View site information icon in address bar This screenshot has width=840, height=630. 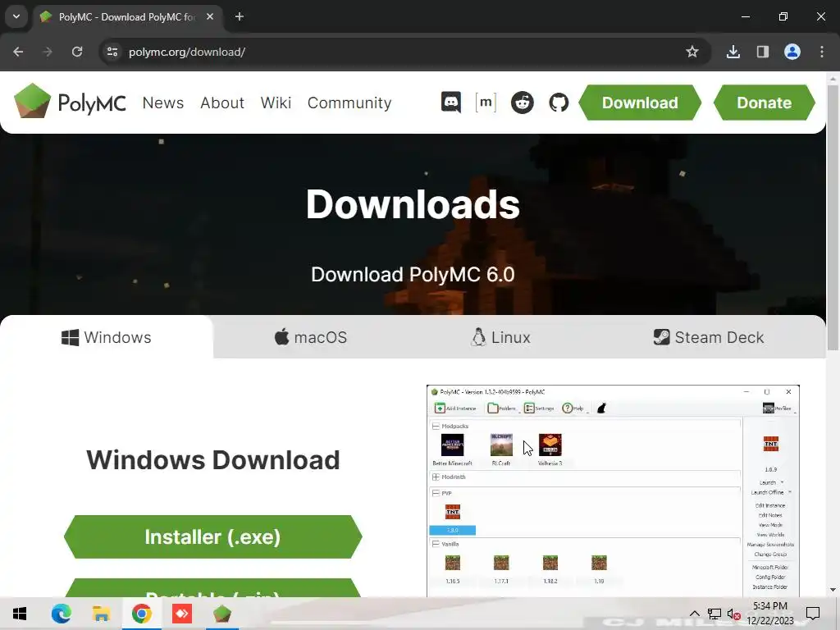pyautogui.click(x=112, y=52)
